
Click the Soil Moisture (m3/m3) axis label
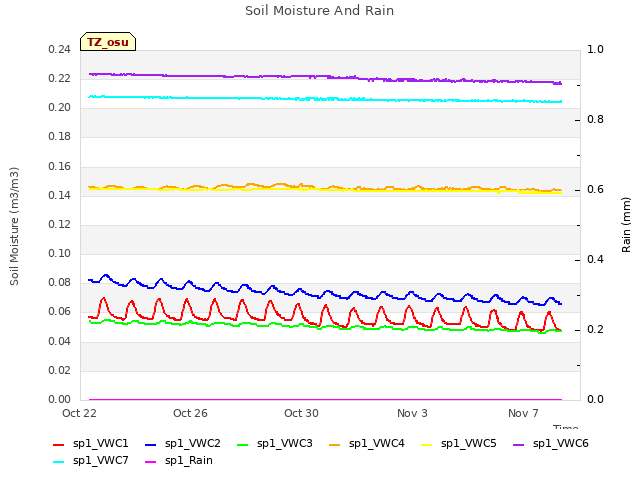(x=14, y=226)
